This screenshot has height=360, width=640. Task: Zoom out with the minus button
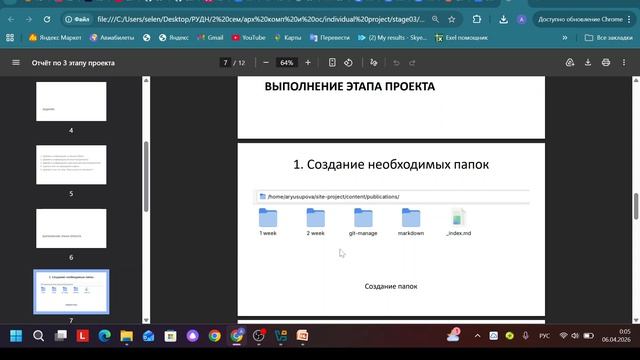point(266,62)
